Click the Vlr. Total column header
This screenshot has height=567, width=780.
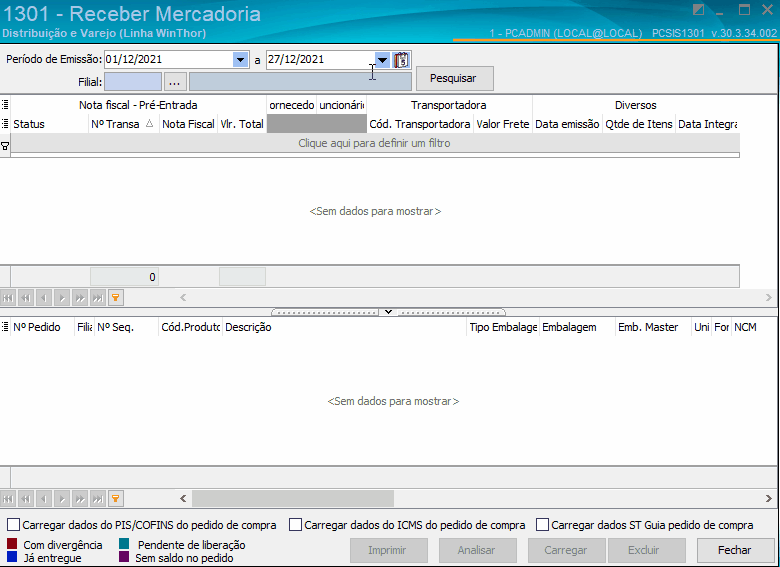pos(242,124)
